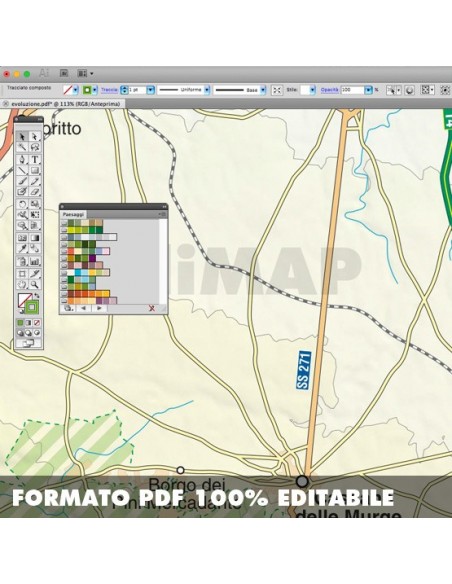Select the Mesh tool
The height and width of the screenshot is (584, 452).
[x=22, y=238]
